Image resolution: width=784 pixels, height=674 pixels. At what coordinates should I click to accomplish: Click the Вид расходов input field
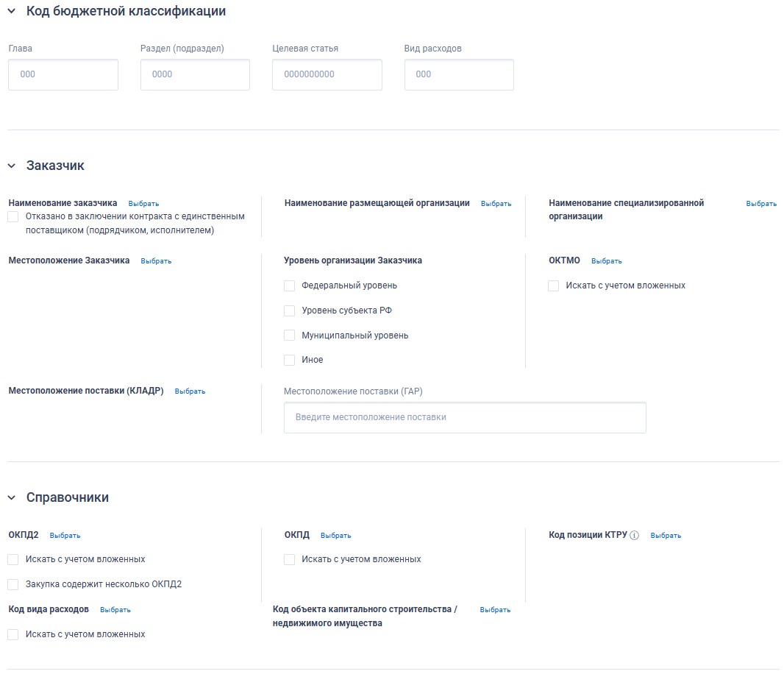459,74
